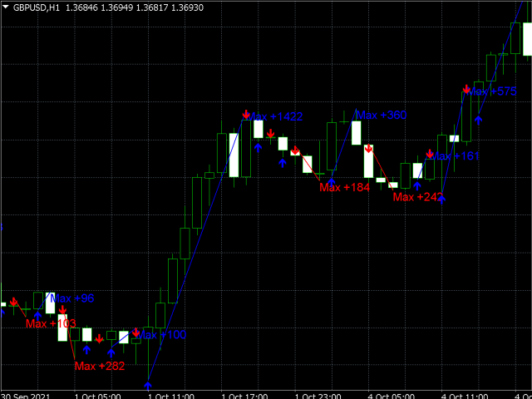The height and width of the screenshot is (399, 532).
Task: Select the red Max +282 label
Action: [x=100, y=366]
